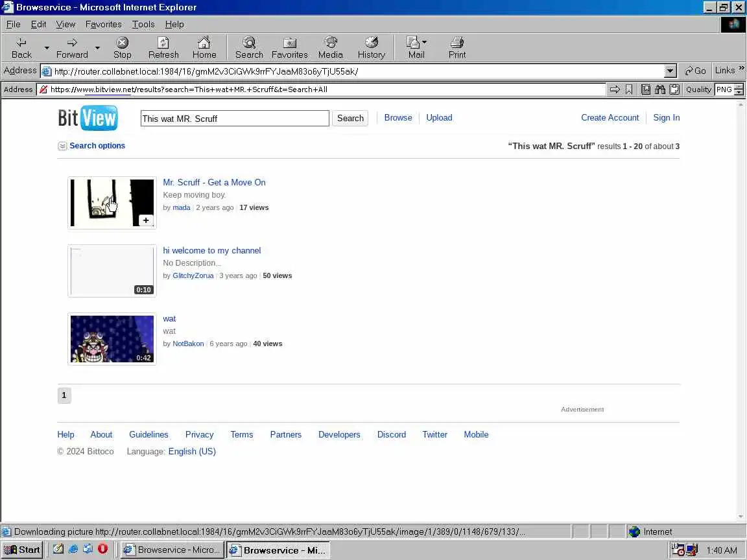
Task: Decrease Quality with the down stepper arrow
Action: [x=739, y=92]
